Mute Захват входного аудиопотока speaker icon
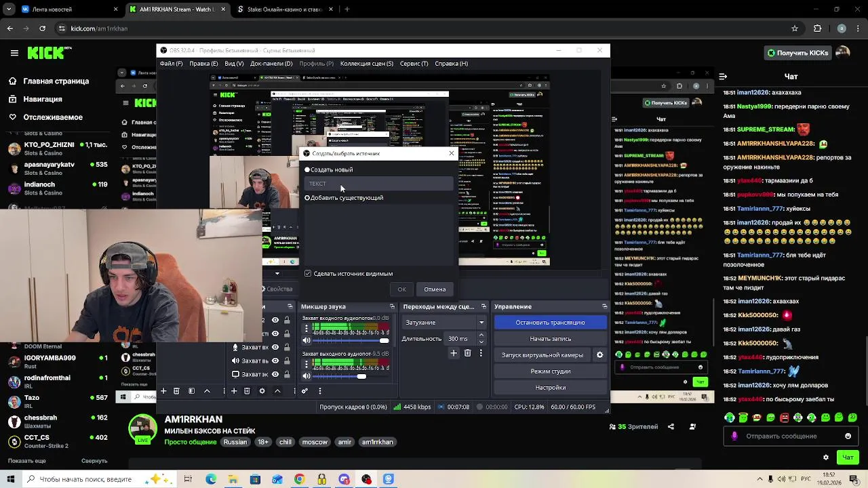This screenshot has height=488, width=868. (x=307, y=340)
